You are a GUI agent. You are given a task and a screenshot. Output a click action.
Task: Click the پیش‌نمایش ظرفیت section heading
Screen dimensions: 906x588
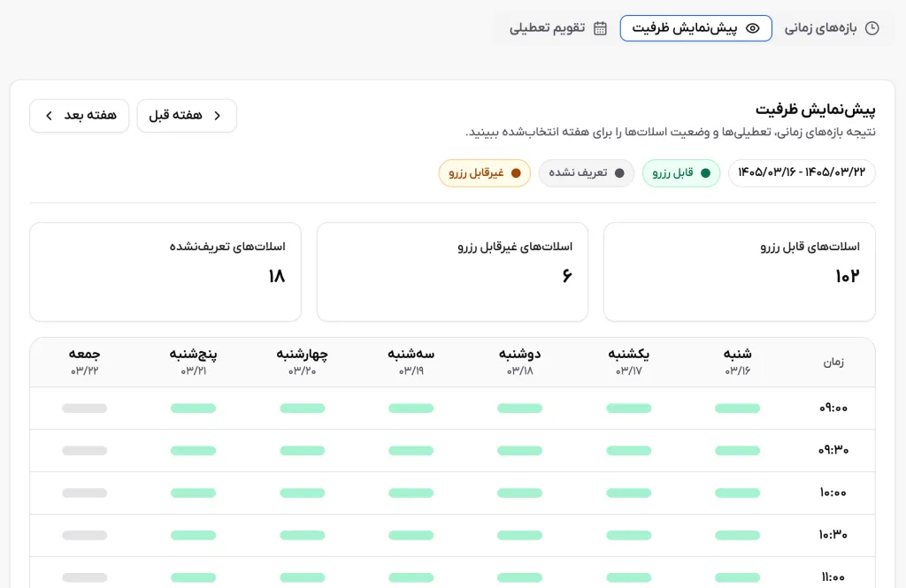point(815,109)
